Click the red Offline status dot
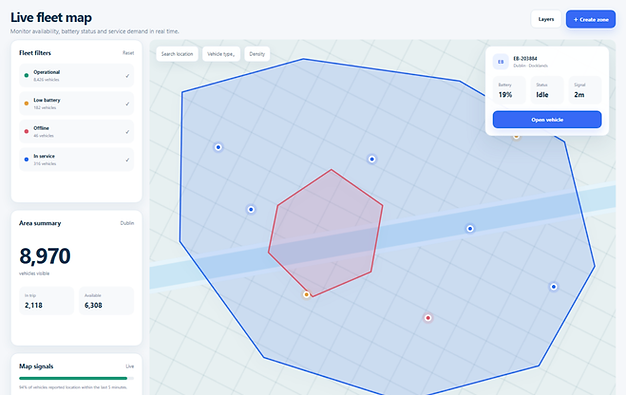The height and width of the screenshot is (395, 626). (26, 131)
